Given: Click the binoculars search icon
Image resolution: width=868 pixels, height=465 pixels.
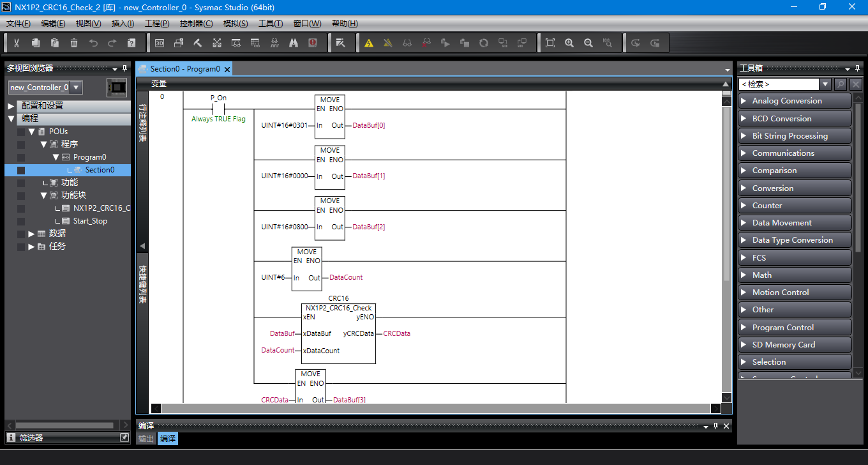Looking at the screenshot, I should [x=294, y=43].
